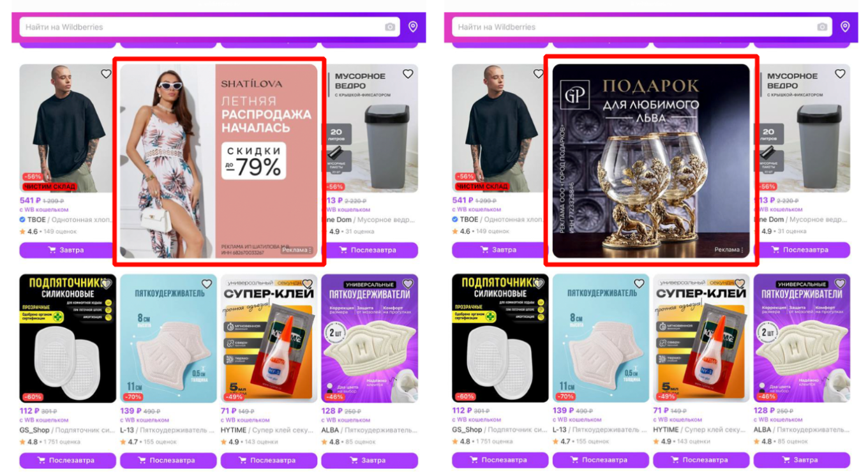Open the ПОДАРОК для любимого льва banner

point(651,161)
